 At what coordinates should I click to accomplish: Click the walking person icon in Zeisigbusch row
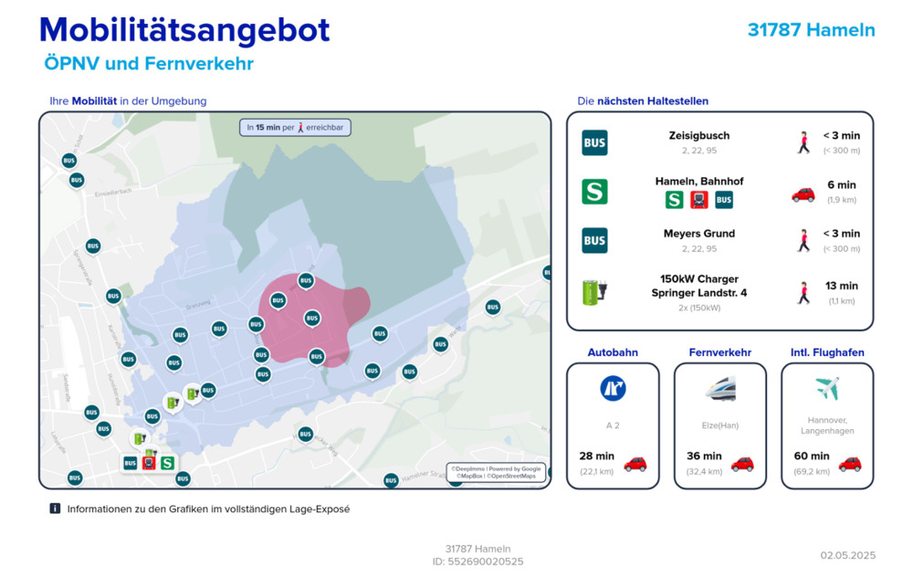coord(803,142)
